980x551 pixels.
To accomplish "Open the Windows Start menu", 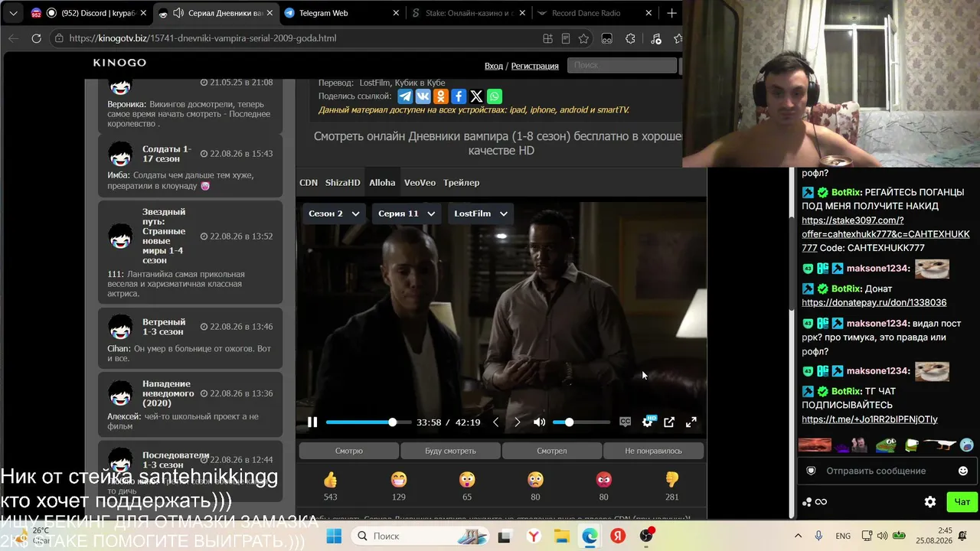I will 334,536.
